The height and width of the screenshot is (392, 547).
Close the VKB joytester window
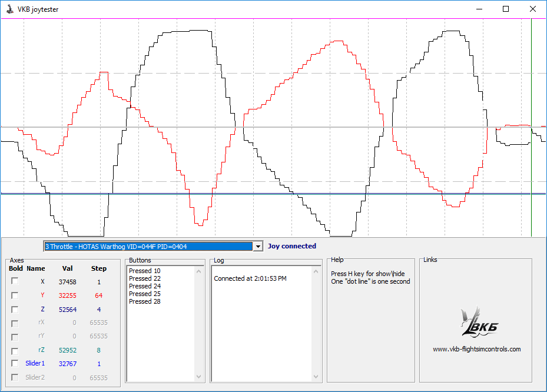click(x=533, y=9)
